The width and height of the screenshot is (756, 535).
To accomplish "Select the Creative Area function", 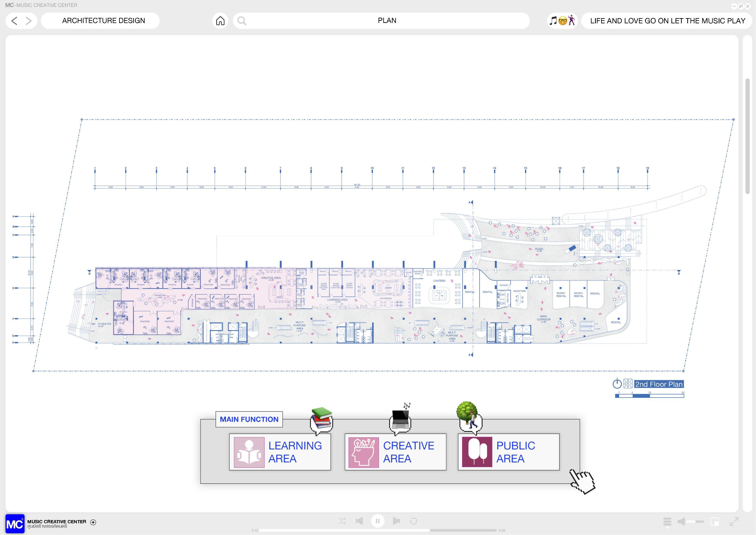I will (x=395, y=452).
